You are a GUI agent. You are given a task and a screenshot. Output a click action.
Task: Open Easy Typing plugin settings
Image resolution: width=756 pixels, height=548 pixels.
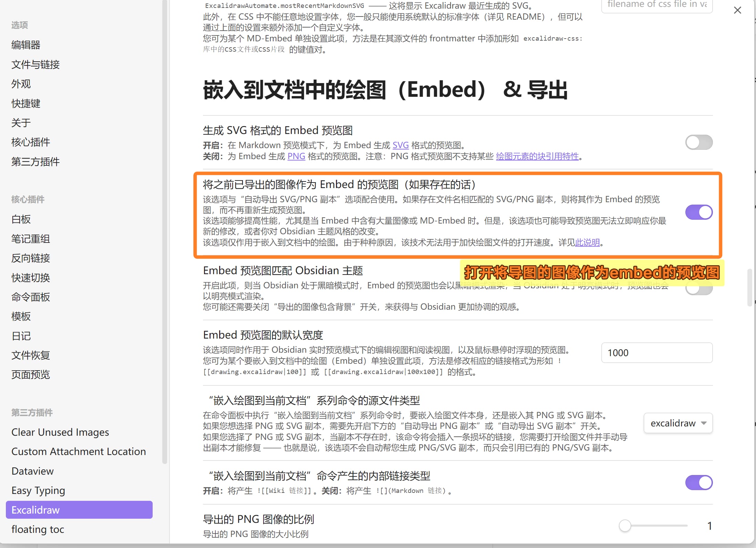(38, 490)
